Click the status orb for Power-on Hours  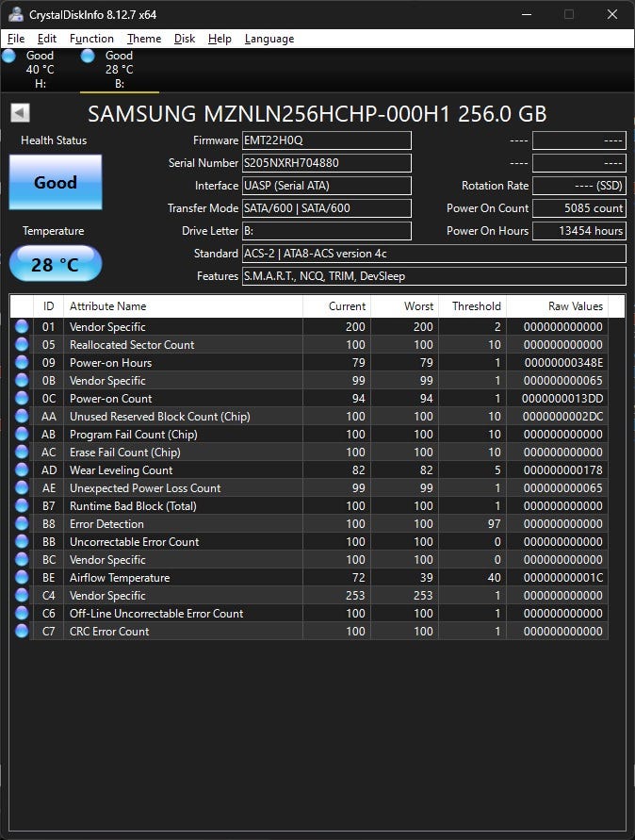pyautogui.click(x=22, y=362)
